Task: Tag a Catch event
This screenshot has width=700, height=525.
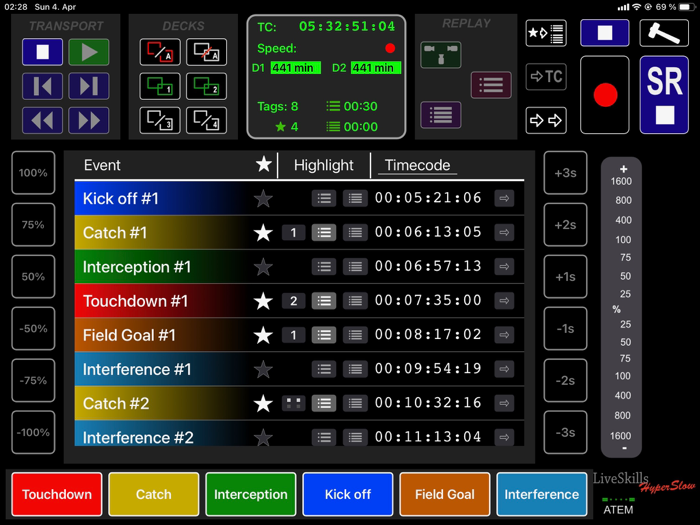Action: (x=154, y=494)
